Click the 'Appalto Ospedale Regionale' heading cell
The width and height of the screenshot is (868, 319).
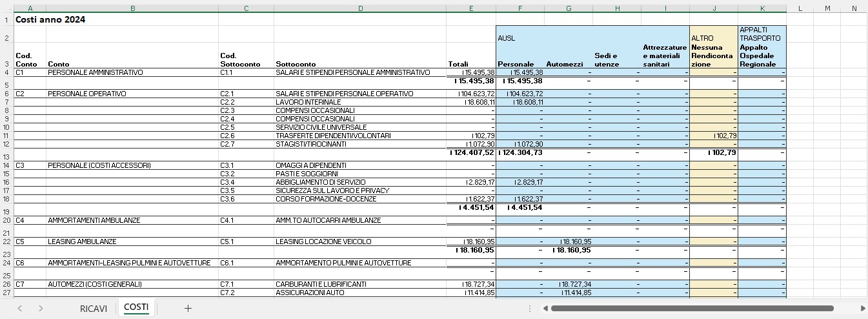click(762, 56)
